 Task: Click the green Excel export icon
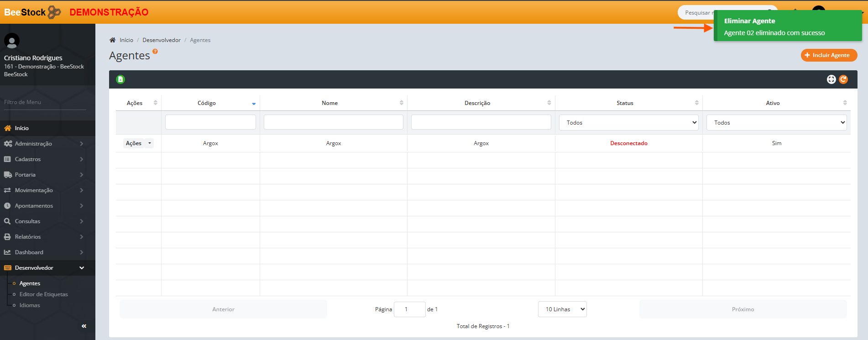[x=120, y=79]
